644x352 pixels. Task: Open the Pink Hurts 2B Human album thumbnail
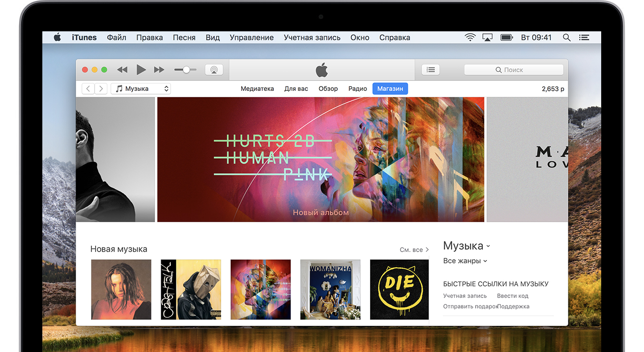pos(261,289)
